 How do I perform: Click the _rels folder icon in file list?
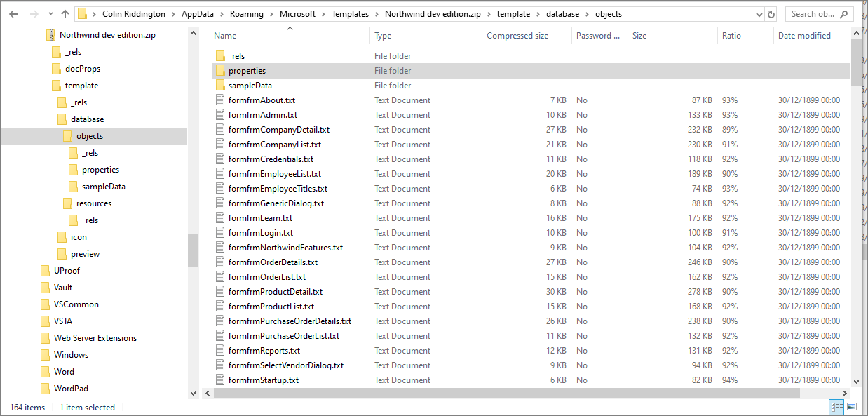(220, 56)
